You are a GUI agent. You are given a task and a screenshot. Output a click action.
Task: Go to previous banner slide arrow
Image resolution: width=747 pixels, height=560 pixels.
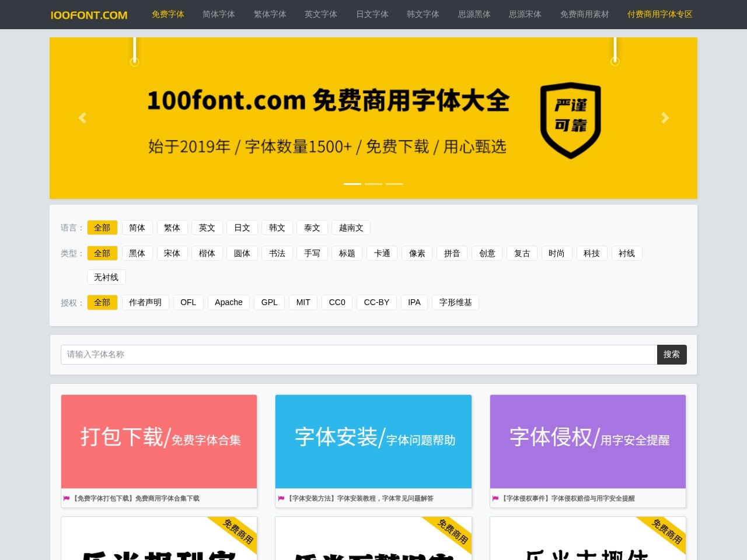coord(82,118)
